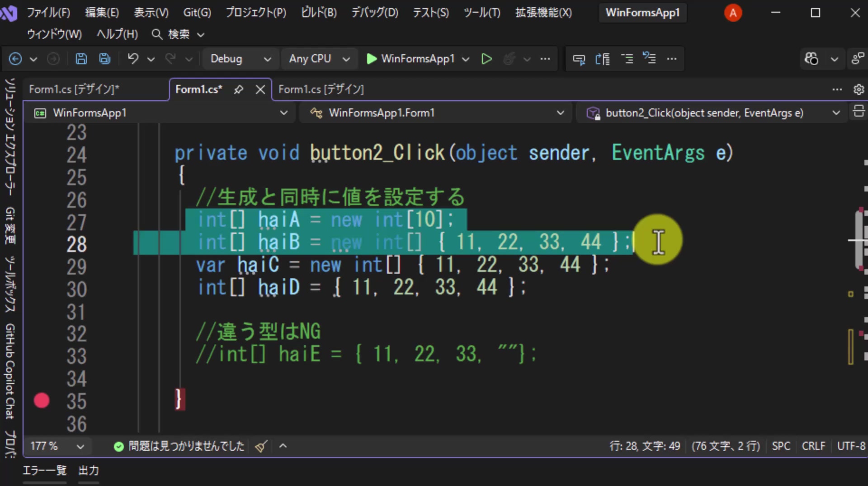Open editor settings gear icon
Viewport: 868px width, 486px height.
point(859,89)
